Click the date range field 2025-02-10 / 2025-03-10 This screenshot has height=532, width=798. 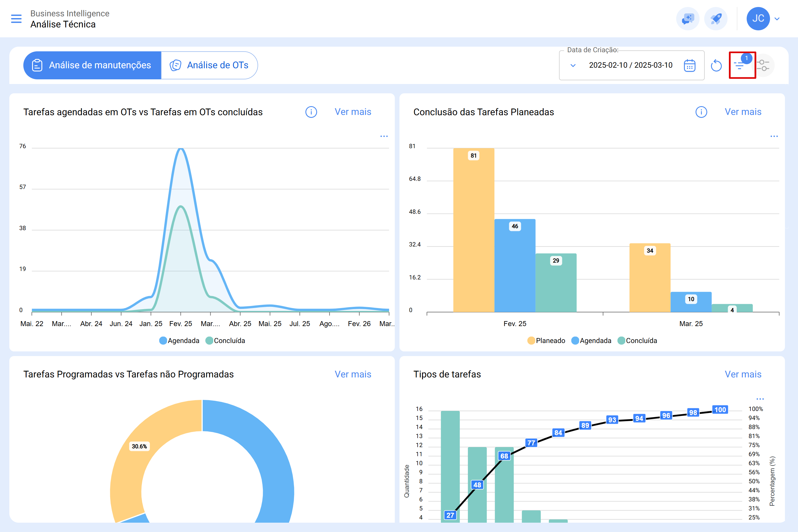tap(631, 65)
